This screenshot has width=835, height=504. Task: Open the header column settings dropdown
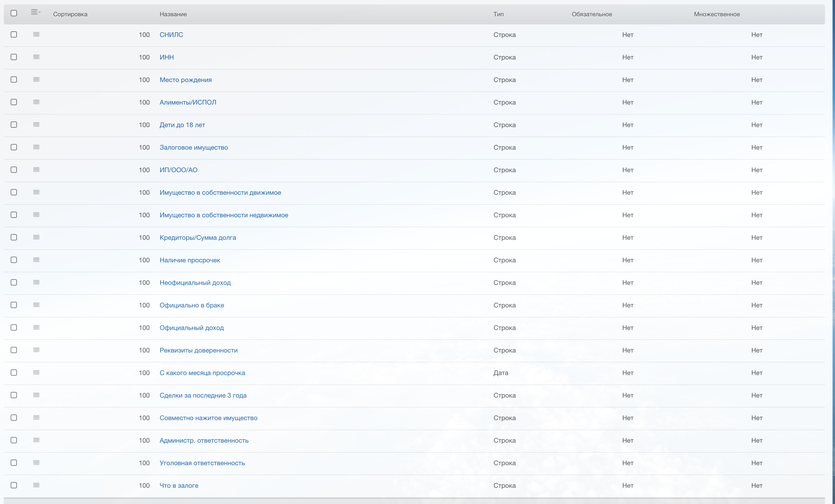(x=36, y=13)
